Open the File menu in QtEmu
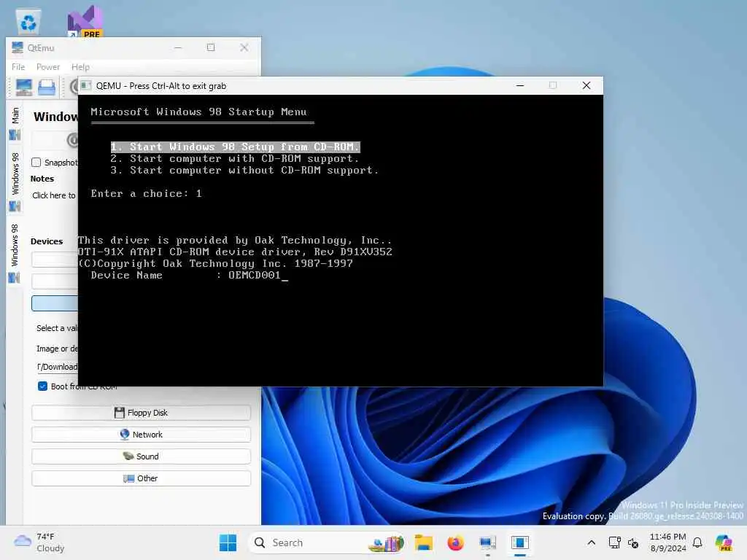747x560 pixels. tap(18, 67)
